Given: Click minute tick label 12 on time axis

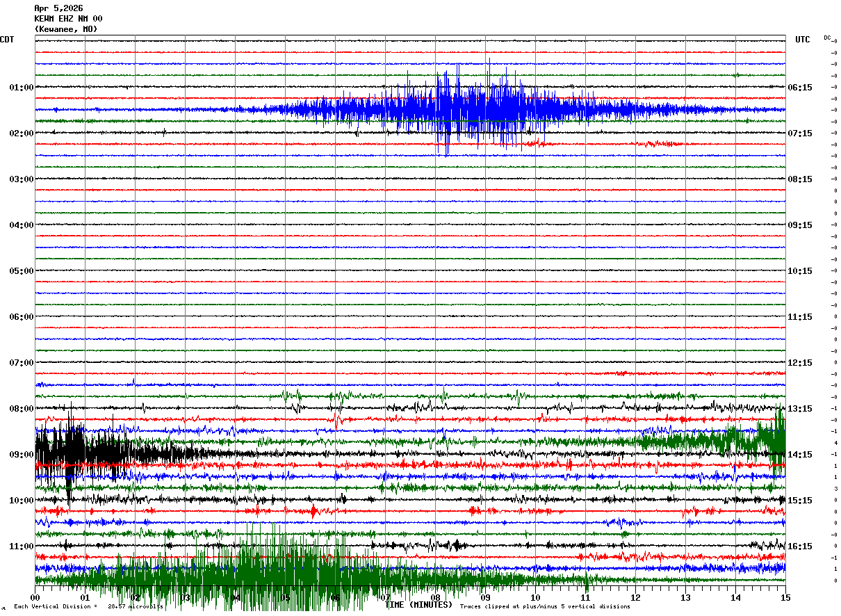Looking at the screenshot, I should tap(636, 597).
